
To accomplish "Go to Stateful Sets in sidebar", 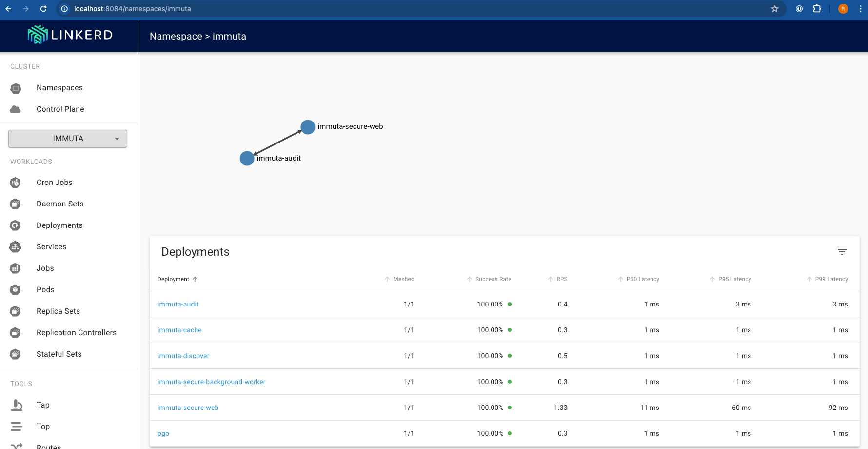I will [59, 354].
